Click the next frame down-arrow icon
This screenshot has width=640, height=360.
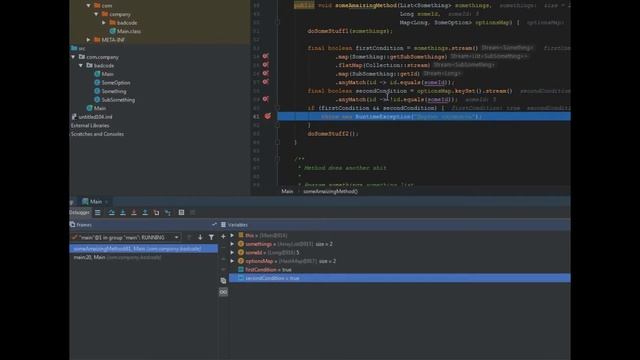[200, 237]
